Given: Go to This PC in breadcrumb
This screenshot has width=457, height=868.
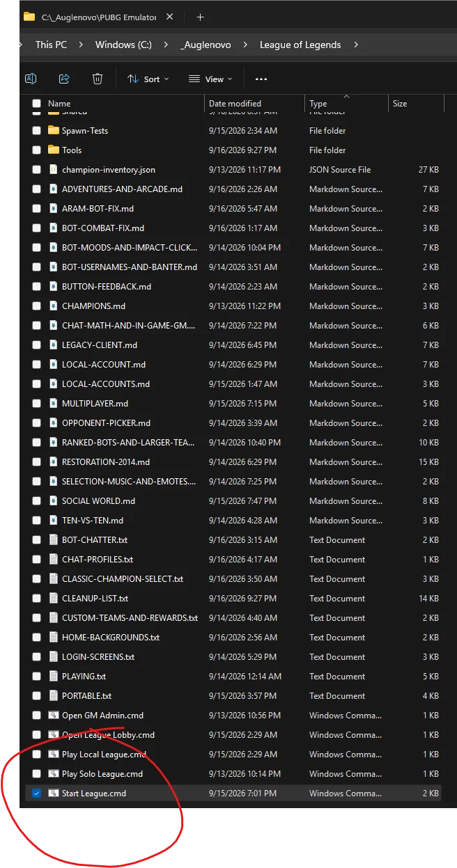Looking at the screenshot, I should pos(51,45).
